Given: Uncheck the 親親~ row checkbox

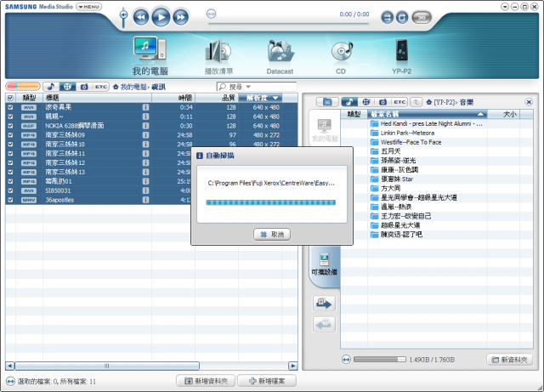Looking at the screenshot, I should click(x=10, y=116).
